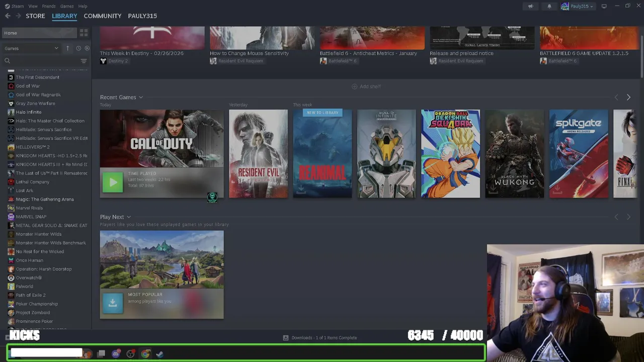Screen dimensions: 644x362
Task: Advance Recent Games shelf right arrow
Action: [628, 97]
